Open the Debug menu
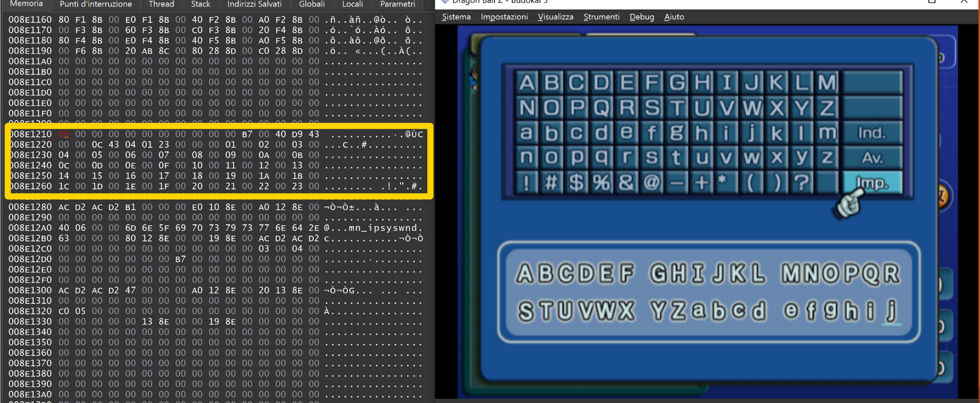Viewport: 980px width, 403px height. click(642, 17)
